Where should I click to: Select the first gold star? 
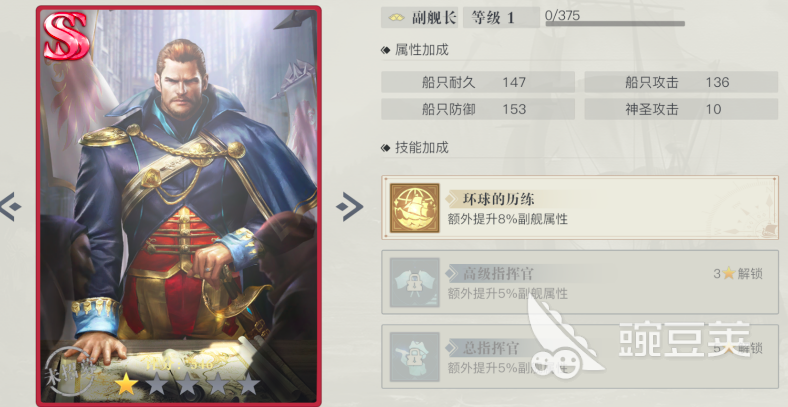tap(126, 385)
